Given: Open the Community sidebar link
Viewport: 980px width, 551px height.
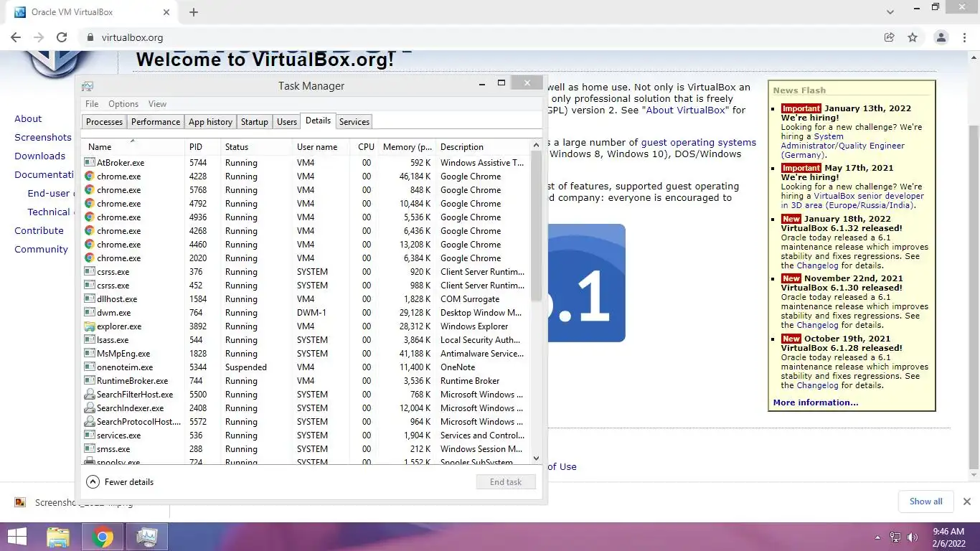Looking at the screenshot, I should pyautogui.click(x=42, y=249).
